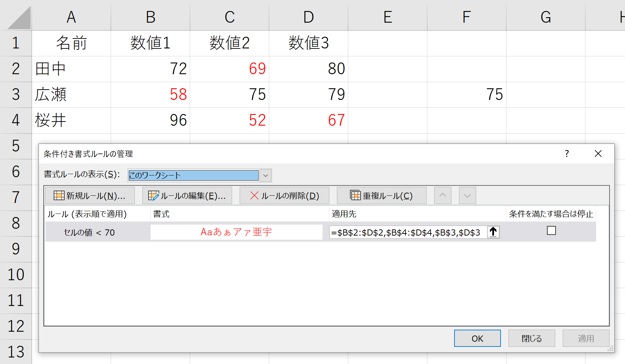Open Edit Rule (ルールの編集) dialog

click(187, 196)
